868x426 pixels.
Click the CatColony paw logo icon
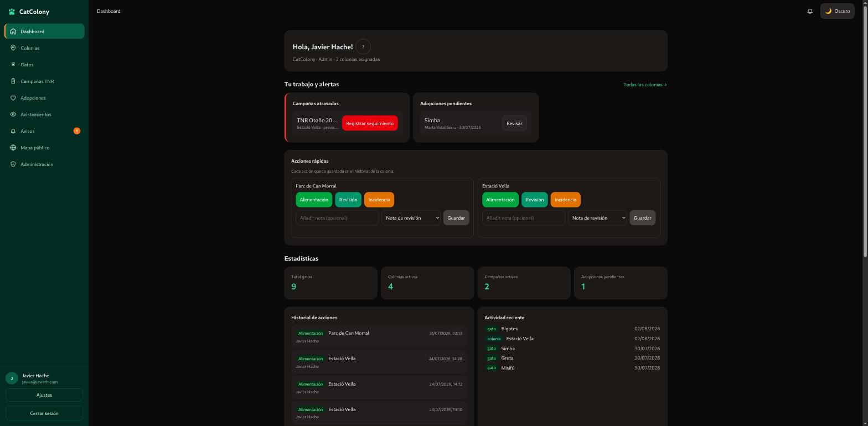(x=12, y=12)
